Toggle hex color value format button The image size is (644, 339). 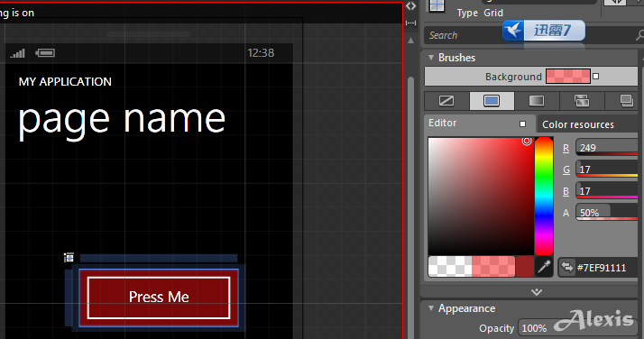tap(566, 267)
